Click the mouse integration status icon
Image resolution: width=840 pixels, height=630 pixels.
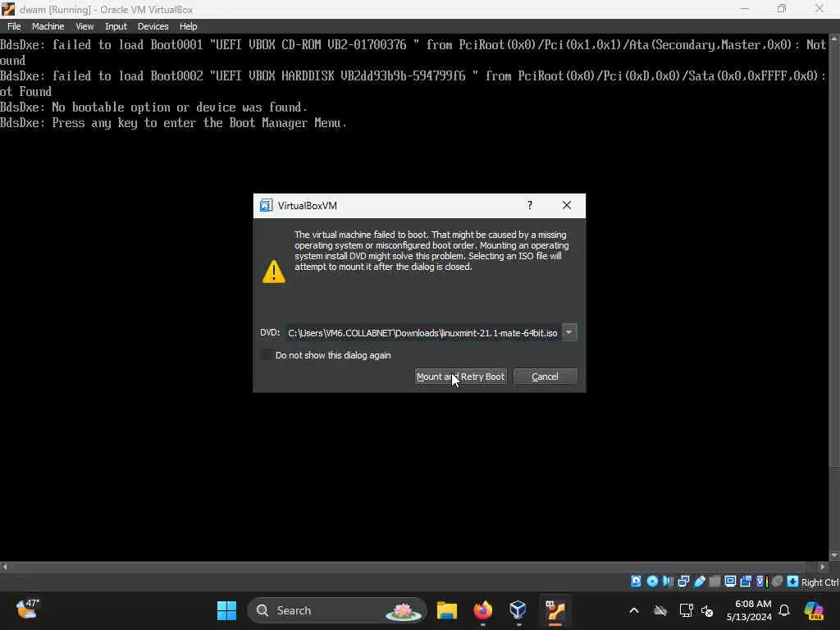click(x=778, y=582)
